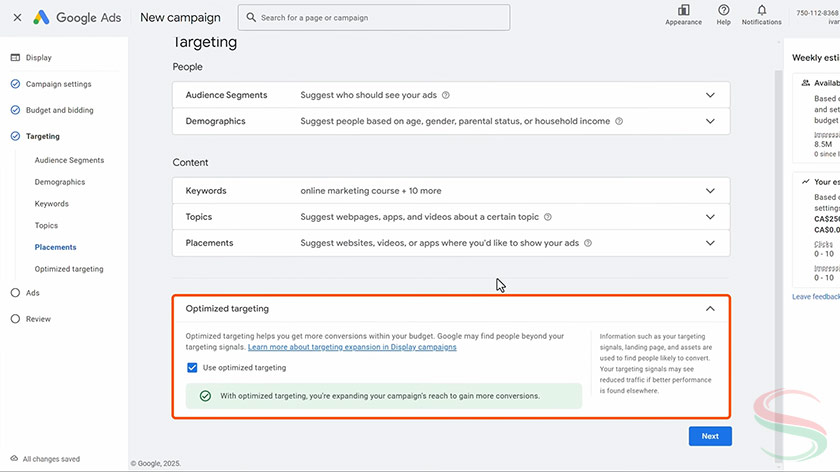
Task: Go to Campaign settings step in sidebar
Action: click(x=58, y=84)
